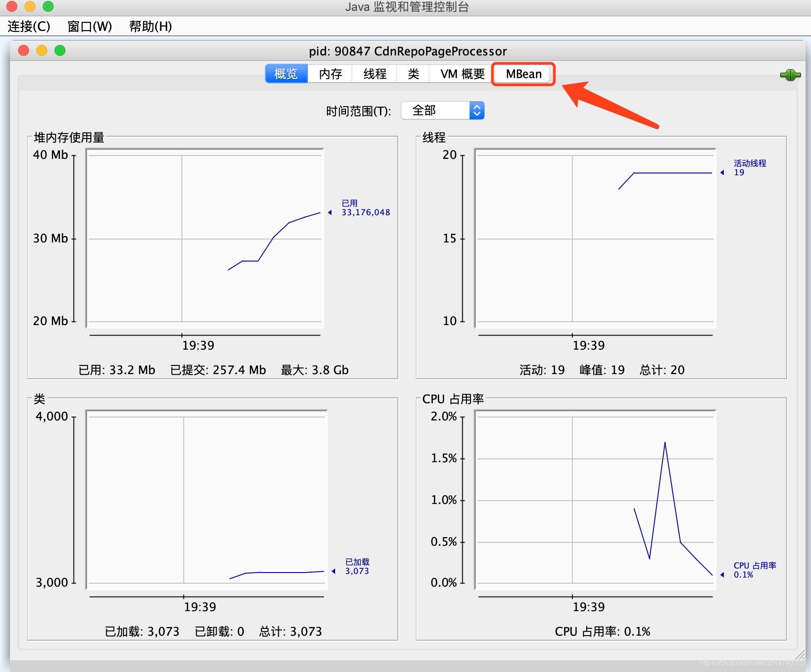Open the 时间范围 dropdown showing 全部
Viewport: 811px width, 672px height.
[x=443, y=110]
